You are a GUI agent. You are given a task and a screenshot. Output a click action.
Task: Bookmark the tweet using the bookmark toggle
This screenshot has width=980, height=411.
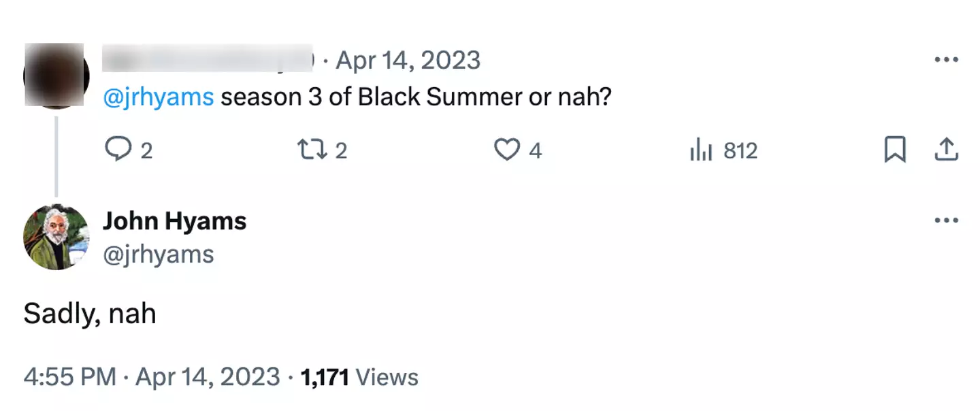click(896, 150)
